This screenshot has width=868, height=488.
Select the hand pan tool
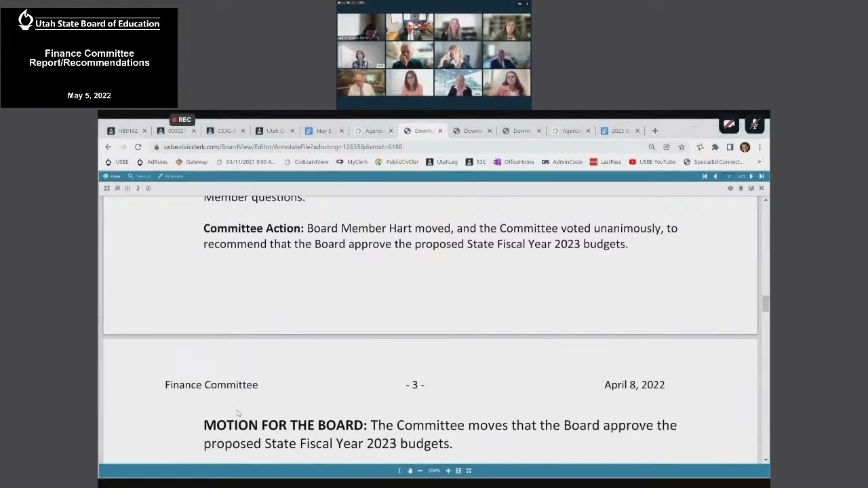pyautogui.click(x=410, y=470)
